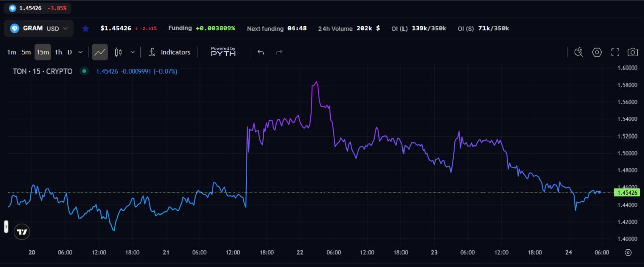Undo the last chart action
Screen dimensions: 644x267
(x=261, y=52)
